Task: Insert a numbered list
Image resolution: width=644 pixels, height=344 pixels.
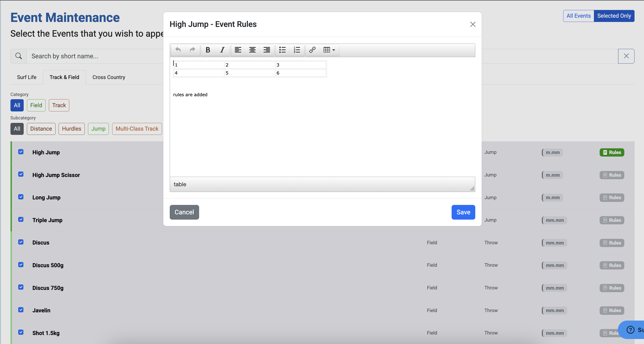Action: pyautogui.click(x=297, y=50)
